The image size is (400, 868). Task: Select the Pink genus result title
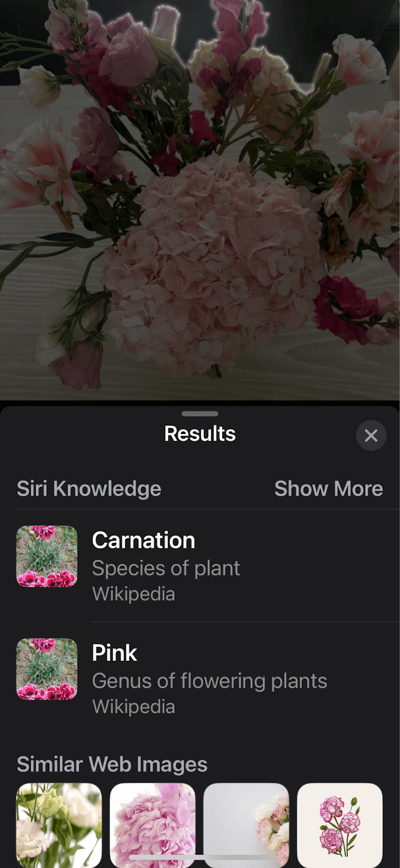pos(114,653)
